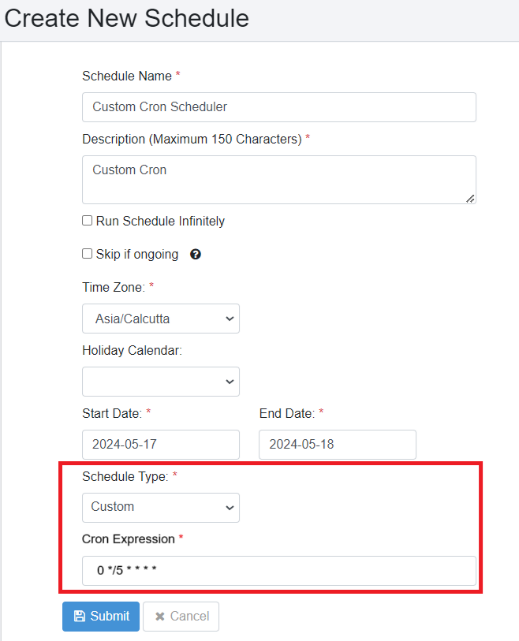Click the save icon on Submit
The width and height of the screenshot is (519, 641).
click(79, 616)
